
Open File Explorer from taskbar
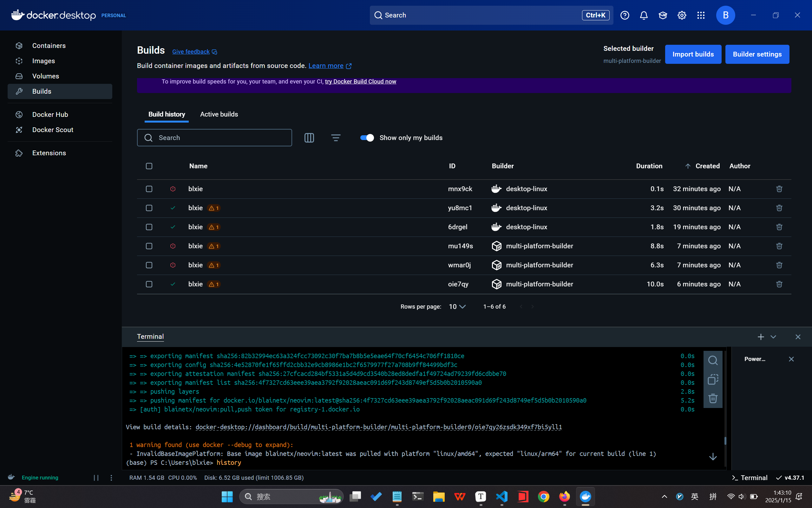pyautogui.click(x=439, y=497)
